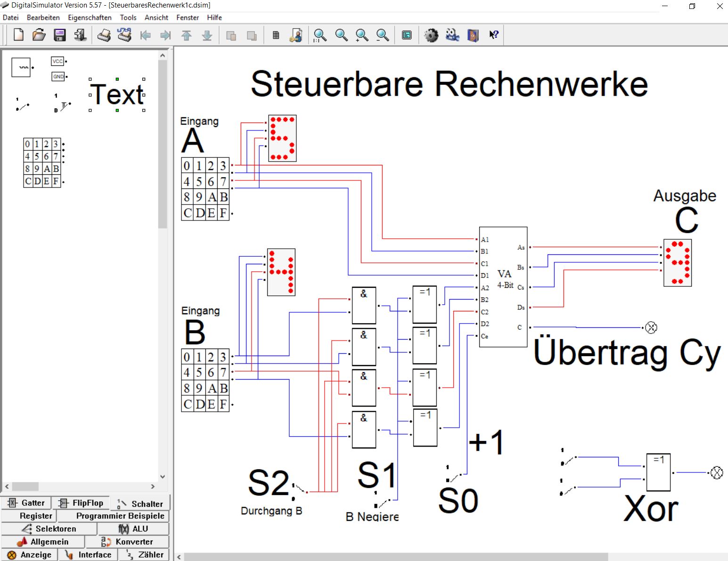728x561 pixels.
Task: Zoom in with the plus magnifier icon
Action: pyautogui.click(x=362, y=35)
